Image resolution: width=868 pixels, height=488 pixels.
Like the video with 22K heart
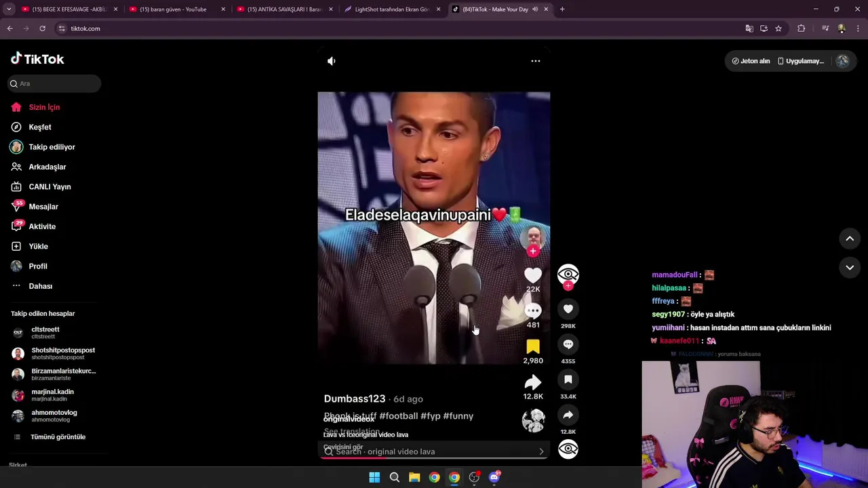pos(533,274)
